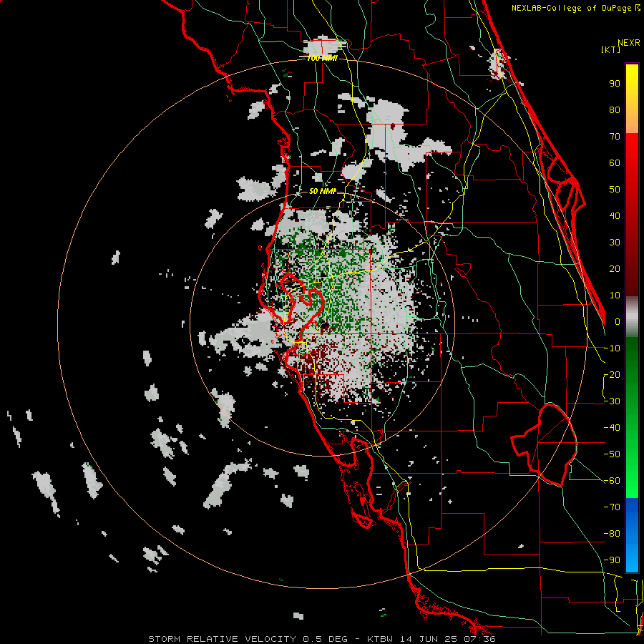The height and width of the screenshot is (644, 644).
Task: Click the 50 NMI range ring label
Action: (x=322, y=191)
